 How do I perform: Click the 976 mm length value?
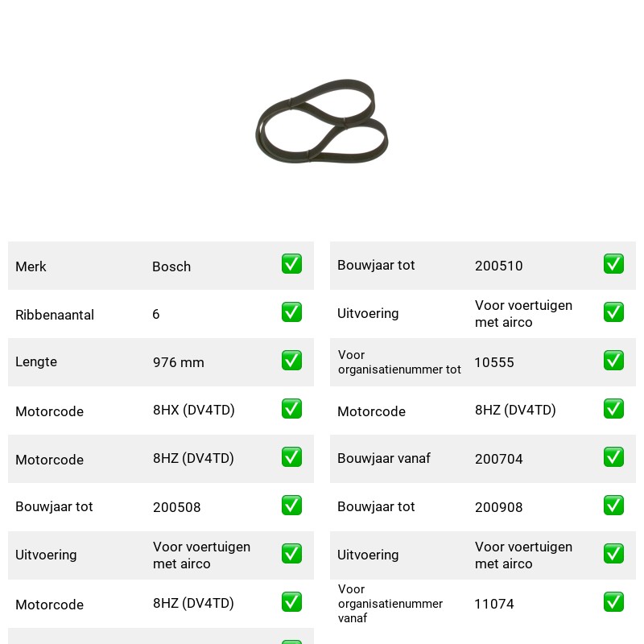point(178,362)
